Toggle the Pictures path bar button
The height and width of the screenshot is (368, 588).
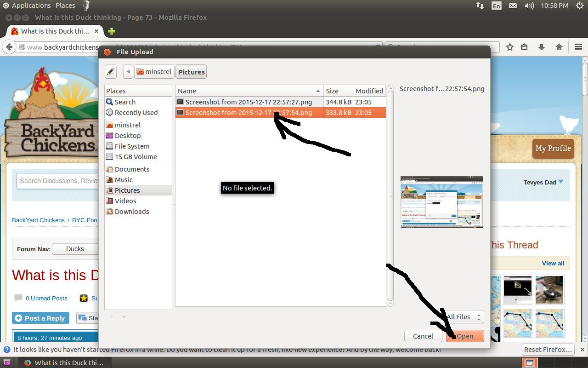[x=191, y=72]
